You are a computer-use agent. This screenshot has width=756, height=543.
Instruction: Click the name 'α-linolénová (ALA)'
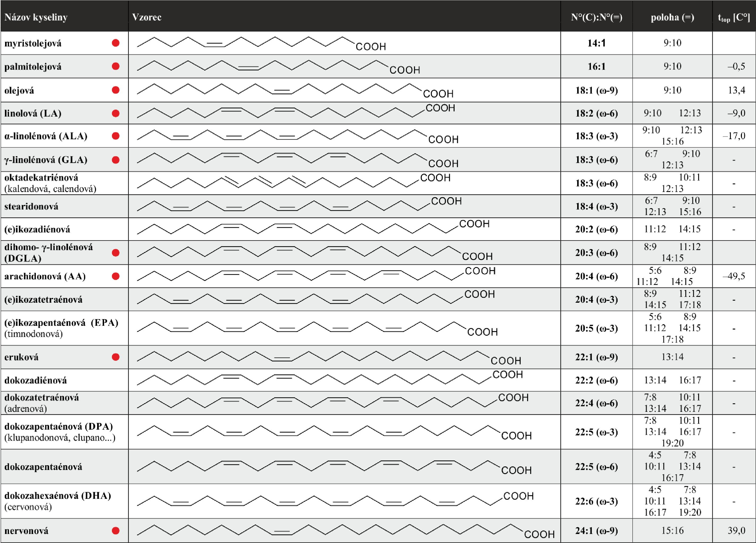coord(46,136)
